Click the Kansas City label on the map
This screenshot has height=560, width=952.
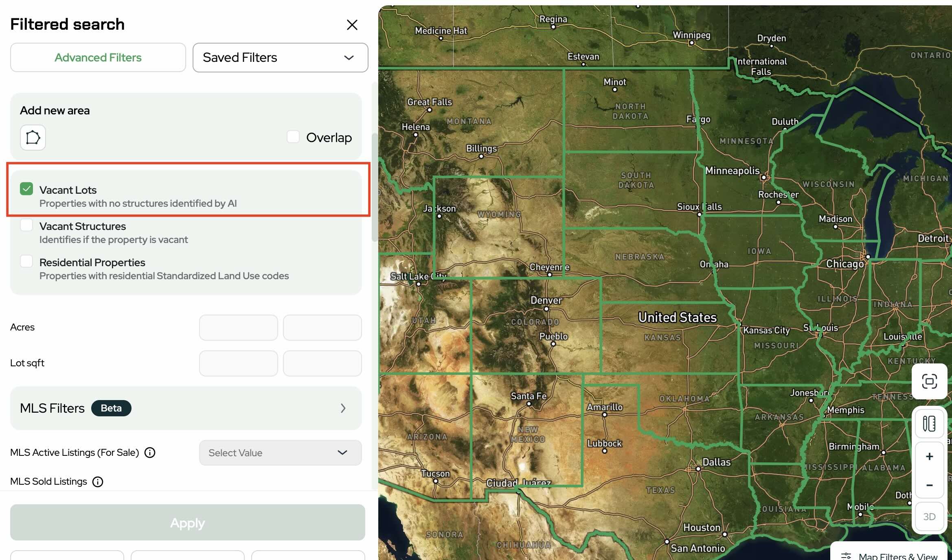766,330
